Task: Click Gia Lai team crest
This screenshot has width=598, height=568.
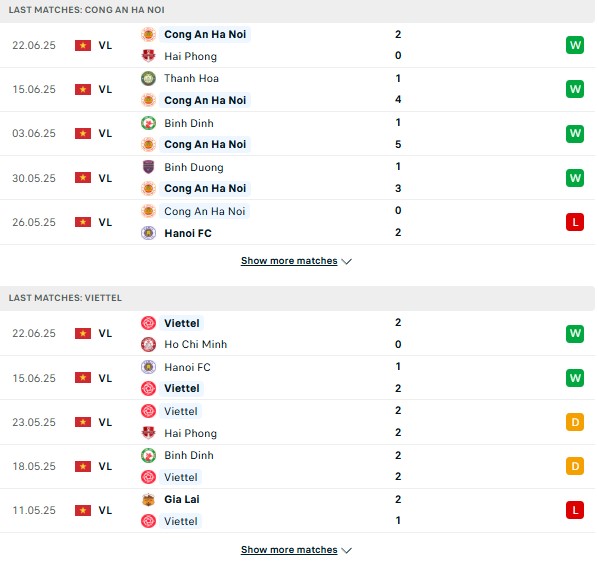Action: point(148,499)
